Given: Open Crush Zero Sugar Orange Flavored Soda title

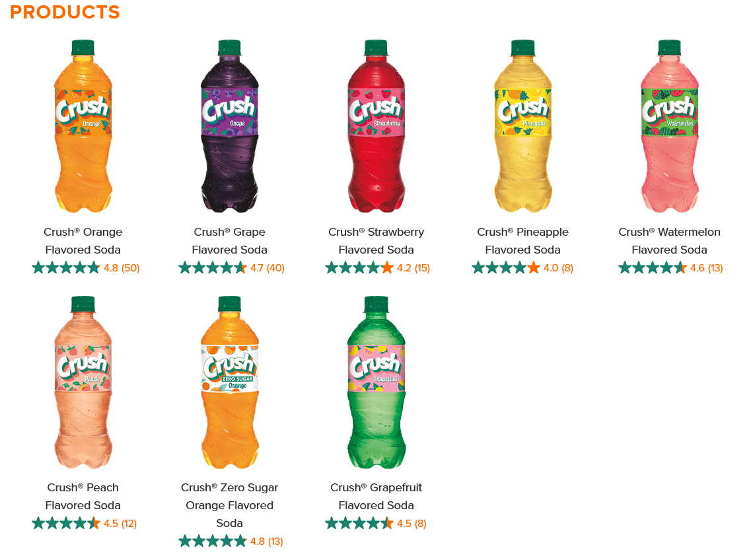Looking at the screenshot, I should 230,505.
